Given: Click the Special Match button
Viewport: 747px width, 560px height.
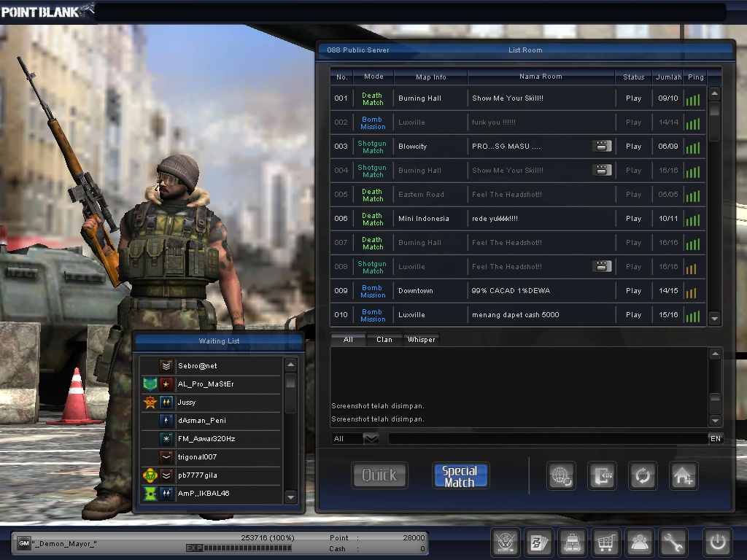Looking at the screenshot, I should pyautogui.click(x=460, y=475).
